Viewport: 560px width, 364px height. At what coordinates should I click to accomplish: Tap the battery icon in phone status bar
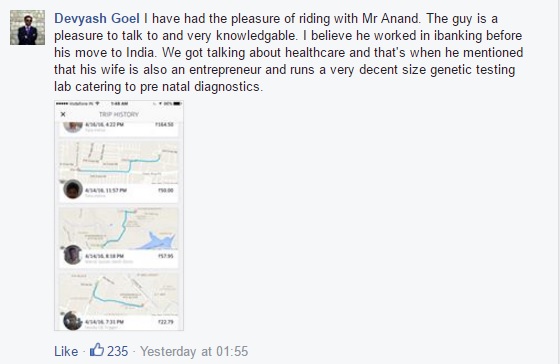coord(178,104)
